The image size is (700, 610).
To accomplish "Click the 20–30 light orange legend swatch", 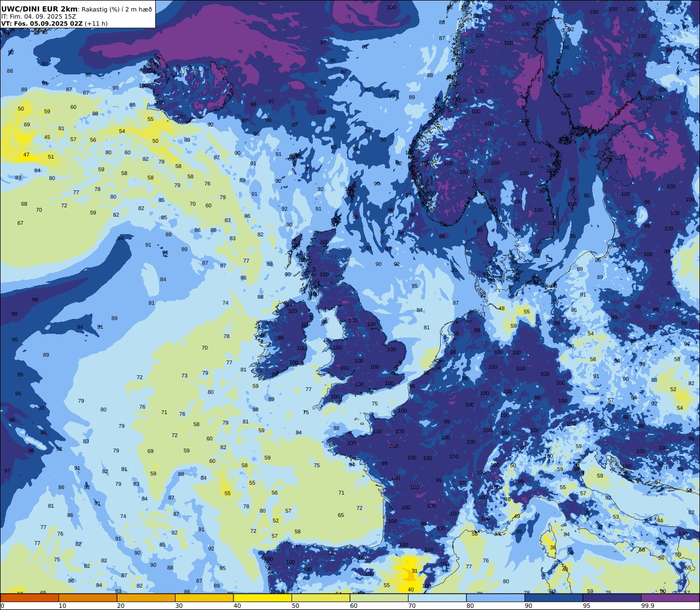I will pos(146,598).
